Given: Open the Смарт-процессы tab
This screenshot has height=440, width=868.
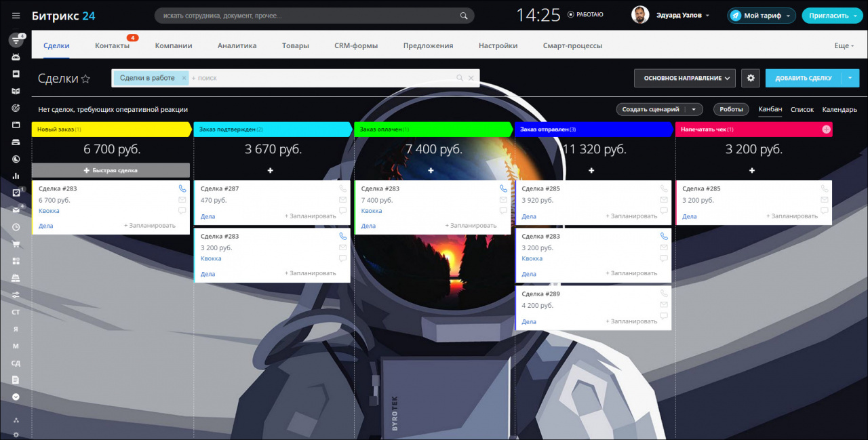Looking at the screenshot, I should [572, 45].
